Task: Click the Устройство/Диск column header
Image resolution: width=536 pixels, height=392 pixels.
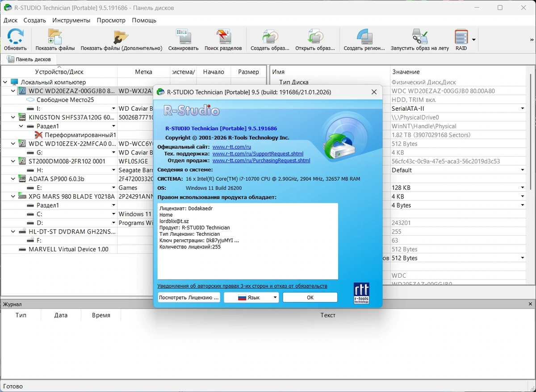Action: pos(59,72)
